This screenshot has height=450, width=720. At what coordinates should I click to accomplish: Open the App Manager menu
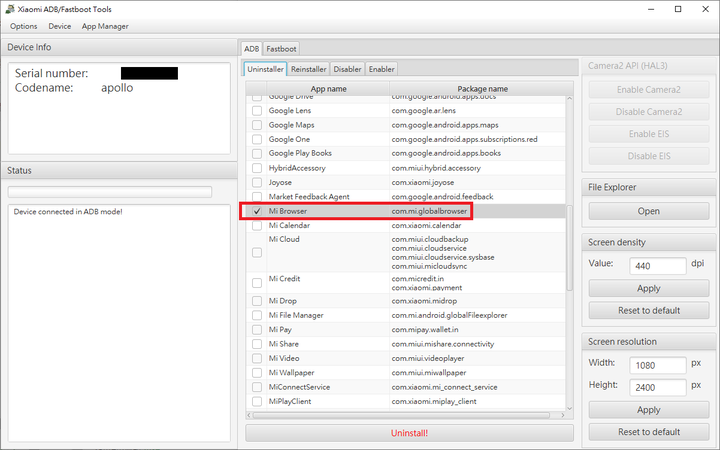(x=105, y=26)
